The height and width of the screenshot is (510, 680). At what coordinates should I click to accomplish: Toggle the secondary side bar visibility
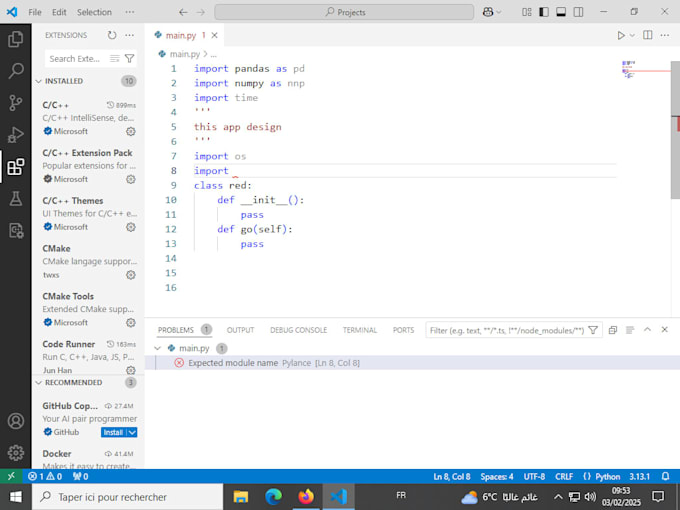578,12
